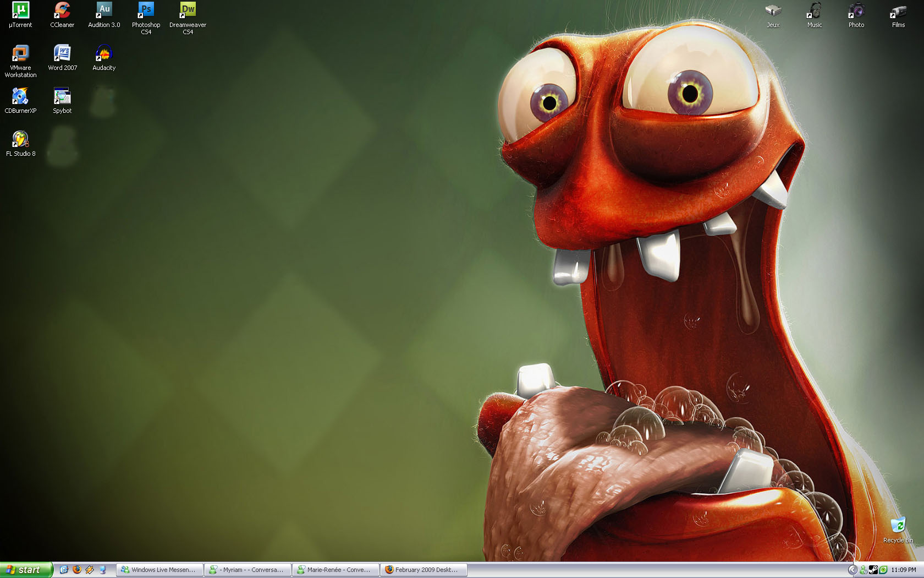The image size is (924, 578).
Task: Select the CCleaner desktop icon
Action: click(62, 10)
